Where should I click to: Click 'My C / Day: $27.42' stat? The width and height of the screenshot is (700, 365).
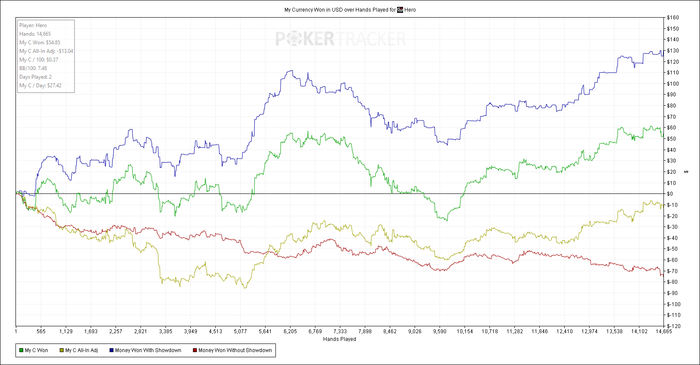click(41, 85)
